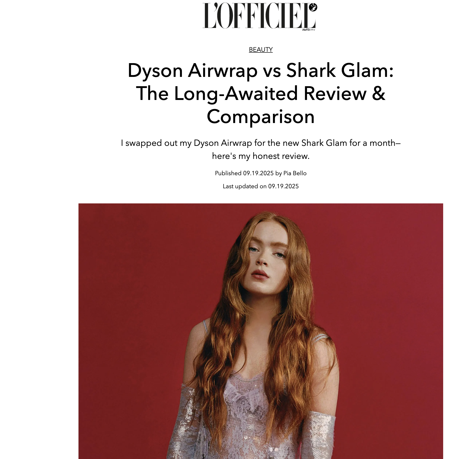476x459 pixels.
Task: Click the letter 'L' starting the L'OFFICIEL logo
Action: pos(209,16)
